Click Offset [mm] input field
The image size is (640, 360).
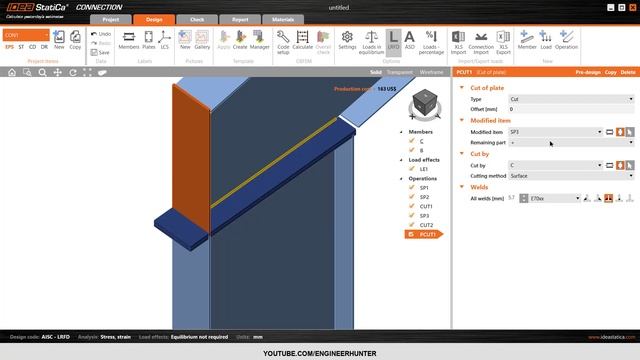pos(571,109)
